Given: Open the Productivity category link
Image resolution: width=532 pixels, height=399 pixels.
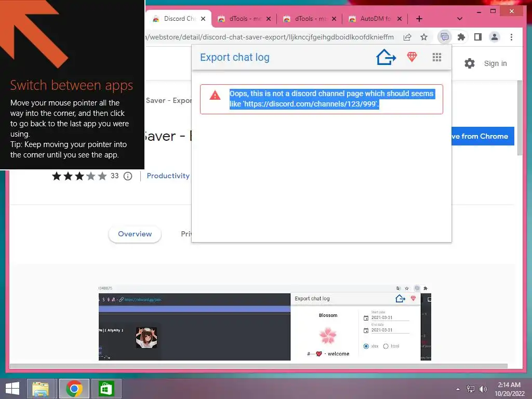Looking at the screenshot, I should point(168,176).
